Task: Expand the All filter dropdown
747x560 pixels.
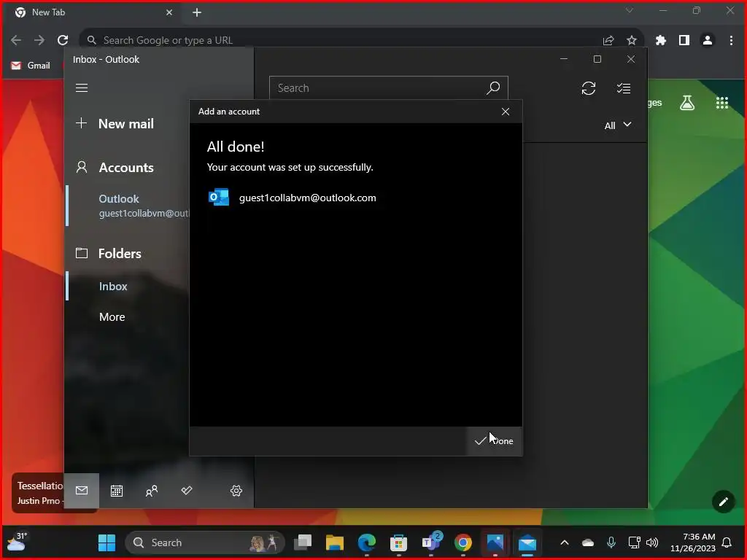Action: point(618,125)
